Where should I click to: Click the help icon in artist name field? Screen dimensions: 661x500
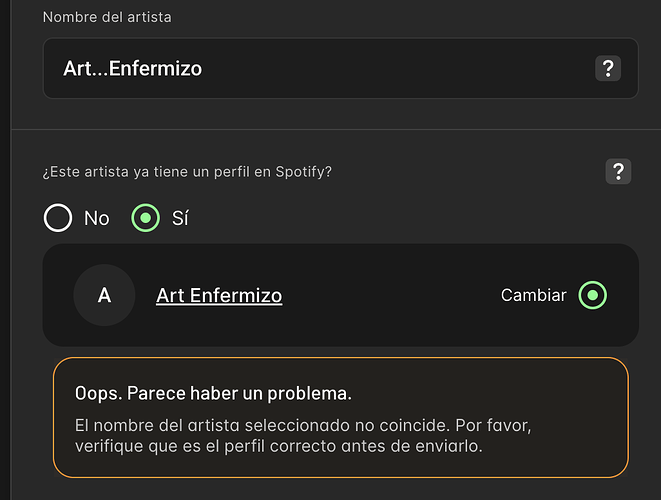(607, 69)
